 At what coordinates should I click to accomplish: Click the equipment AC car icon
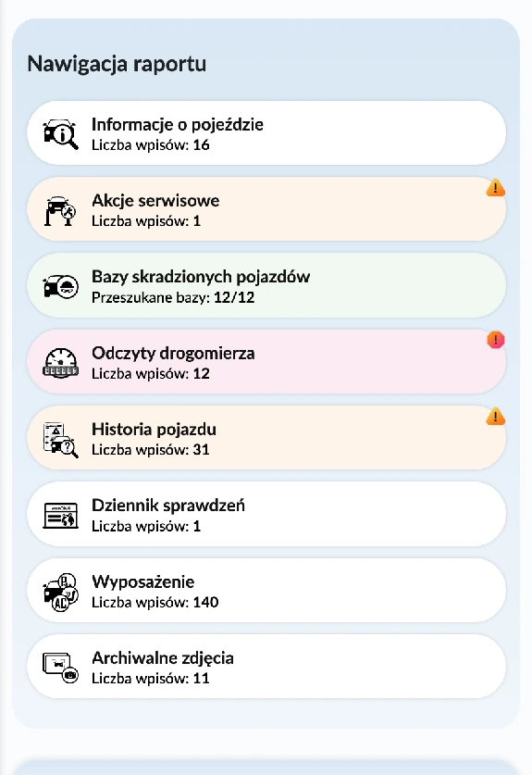pos(60,592)
